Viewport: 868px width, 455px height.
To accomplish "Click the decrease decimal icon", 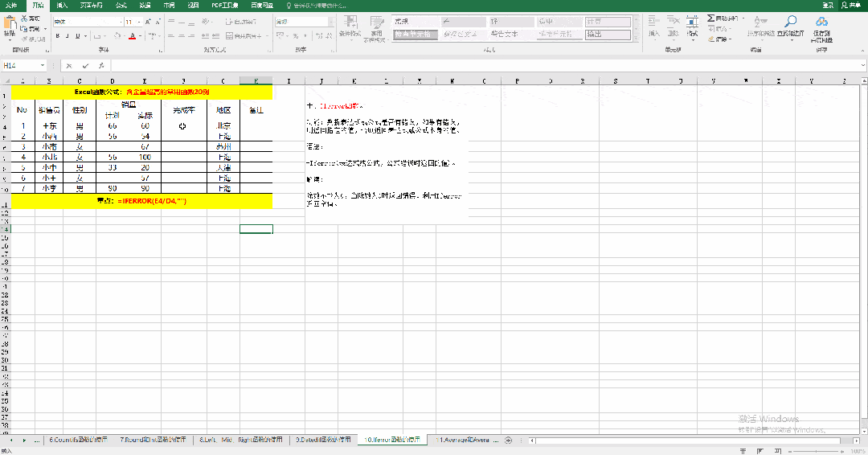I will coord(330,36).
